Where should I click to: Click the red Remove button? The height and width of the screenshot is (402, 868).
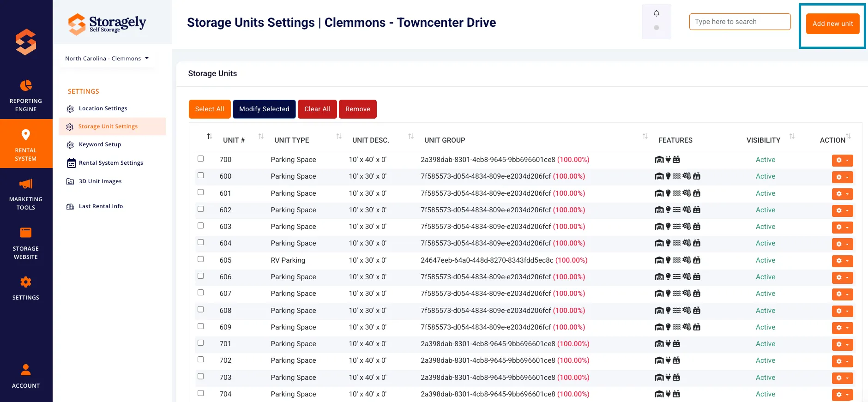358,109
